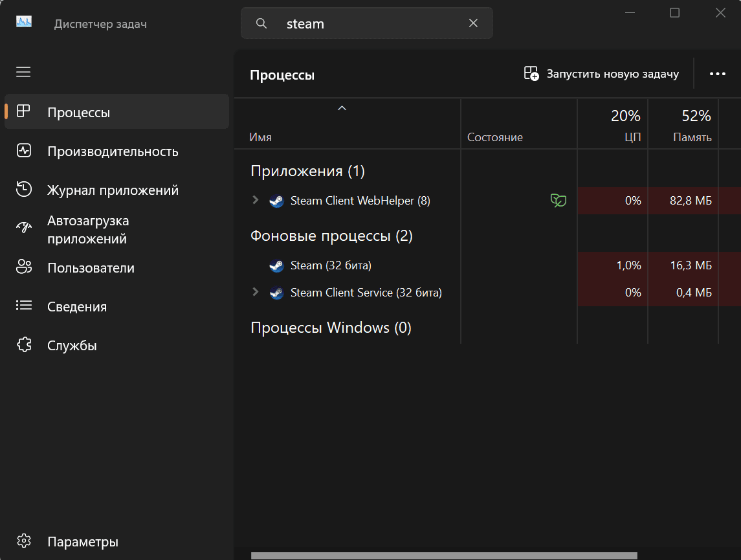Open the Журнал приложений tab

116,190
